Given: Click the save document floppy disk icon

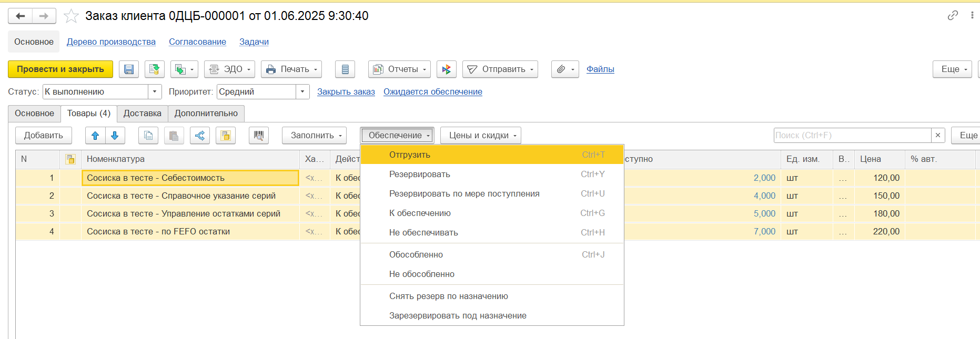Looking at the screenshot, I should [129, 69].
